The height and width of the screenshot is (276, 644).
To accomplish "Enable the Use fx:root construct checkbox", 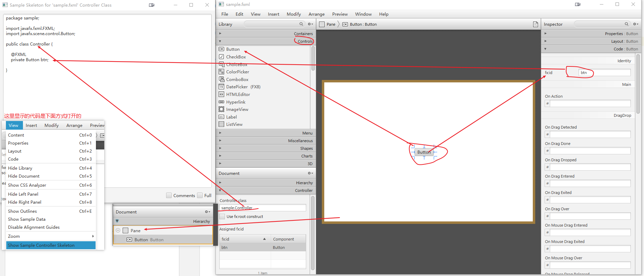I will tap(222, 217).
